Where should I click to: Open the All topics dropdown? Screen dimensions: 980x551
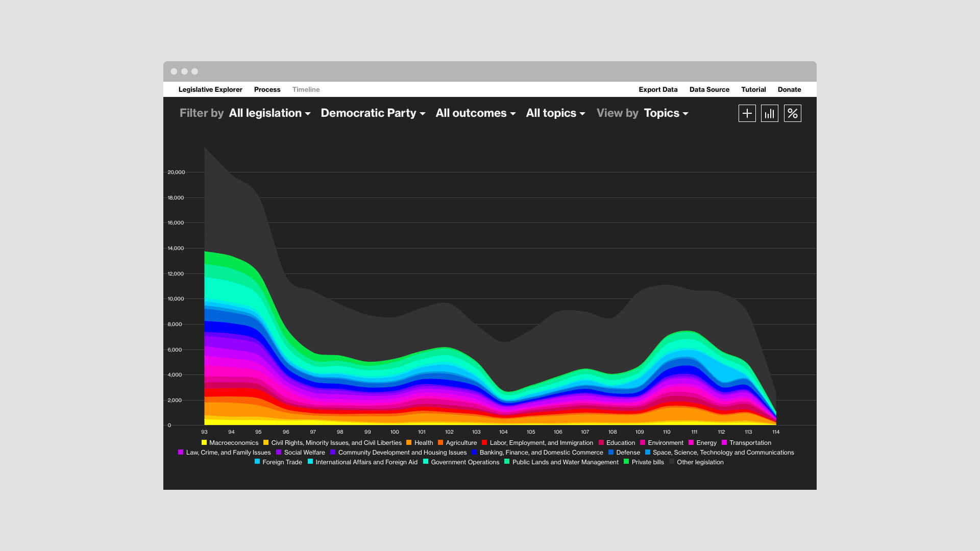[555, 113]
